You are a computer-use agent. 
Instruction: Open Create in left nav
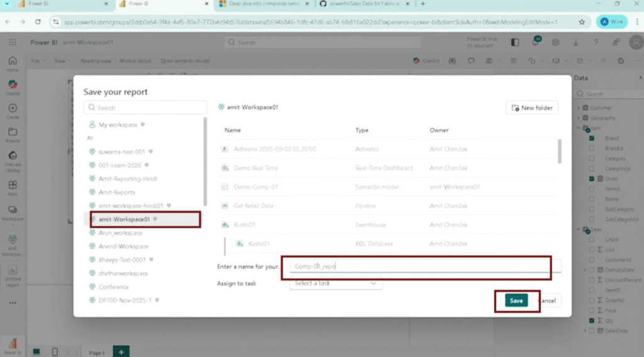coord(13,111)
